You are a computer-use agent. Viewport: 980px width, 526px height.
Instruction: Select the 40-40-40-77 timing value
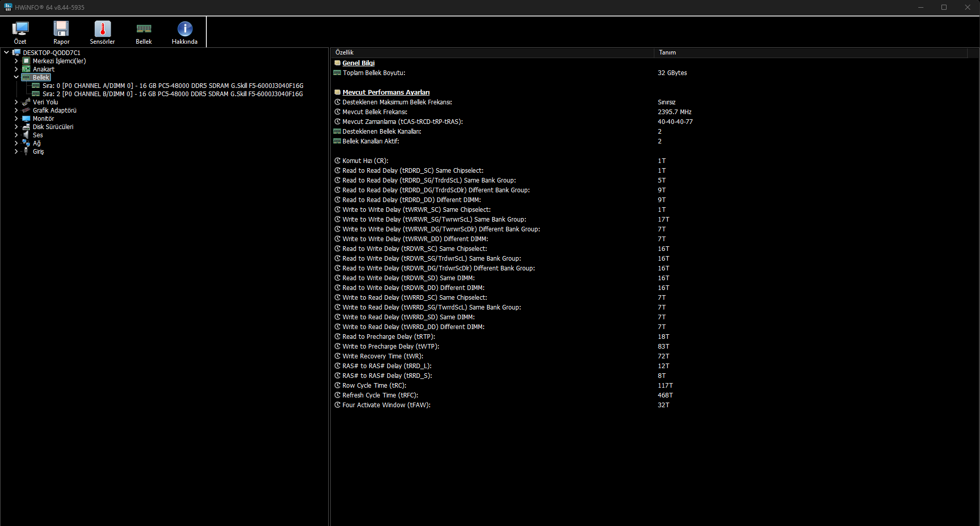click(x=675, y=121)
